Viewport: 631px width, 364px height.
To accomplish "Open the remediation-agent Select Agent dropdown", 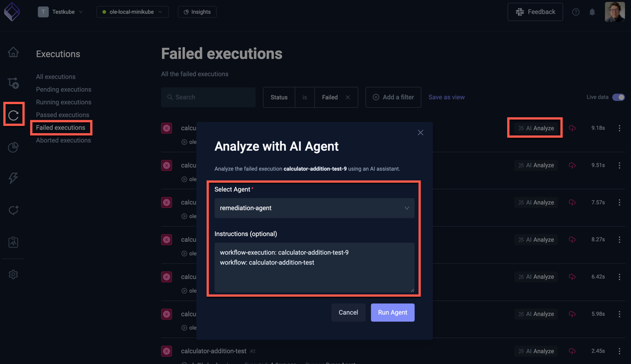I will pos(314,208).
